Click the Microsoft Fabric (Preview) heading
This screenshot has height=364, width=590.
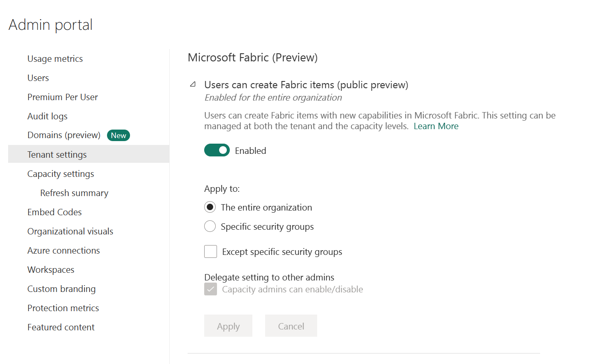coord(253,58)
